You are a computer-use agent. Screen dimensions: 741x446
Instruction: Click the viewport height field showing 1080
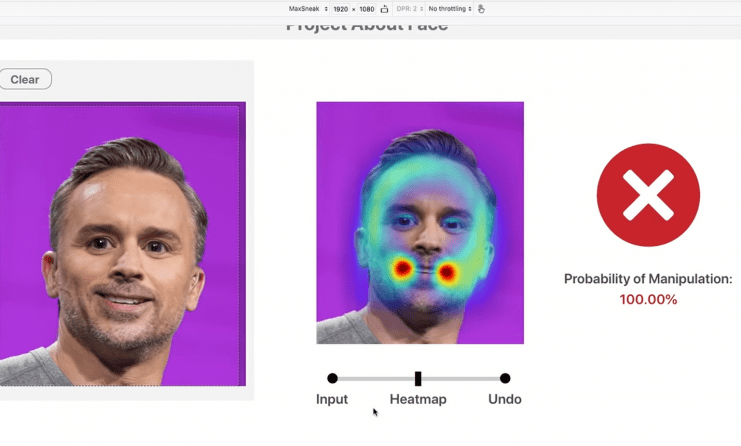click(366, 8)
